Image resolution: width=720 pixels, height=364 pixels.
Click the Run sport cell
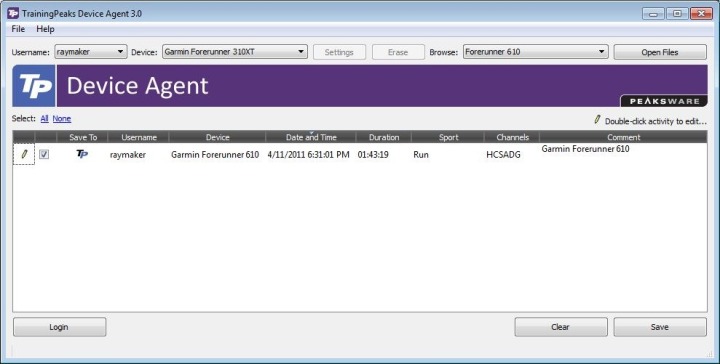tap(421, 155)
